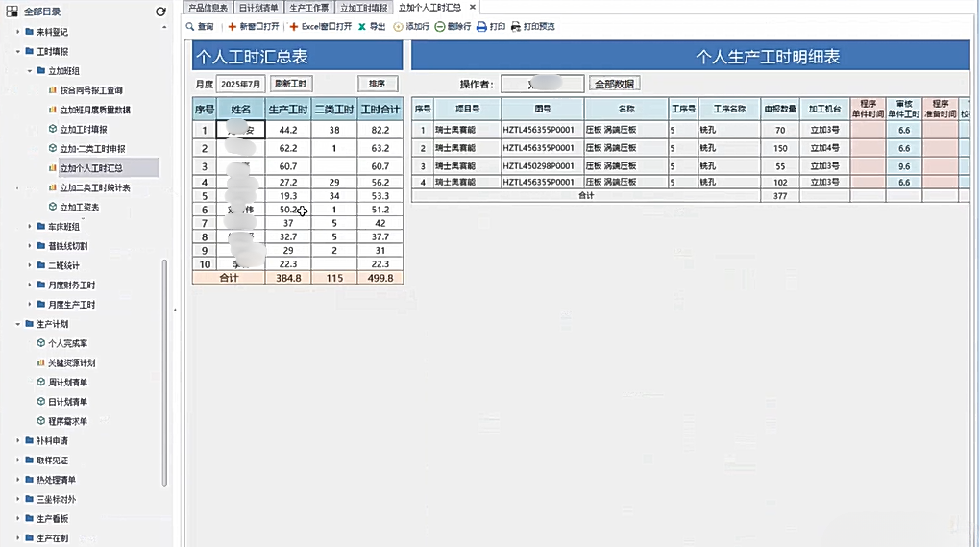Expand the 普铣线切割 folder

(30, 246)
